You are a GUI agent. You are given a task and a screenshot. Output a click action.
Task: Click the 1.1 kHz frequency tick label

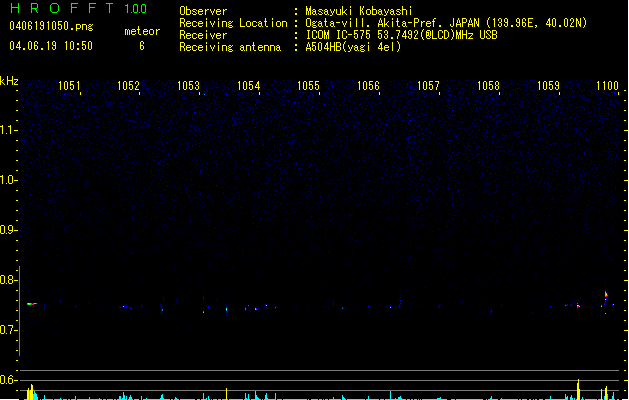coord(8,130)
